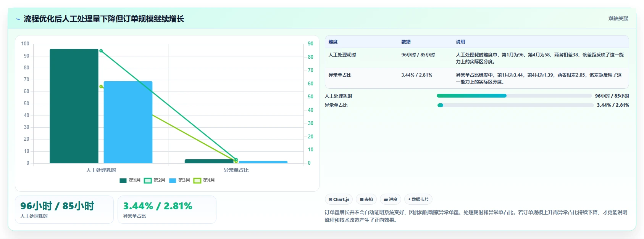Click the dark green 第1月 bar for 人工处理耗时
Image resolution: width=644 pixels, height=239 pixels.
coord(74,106)
